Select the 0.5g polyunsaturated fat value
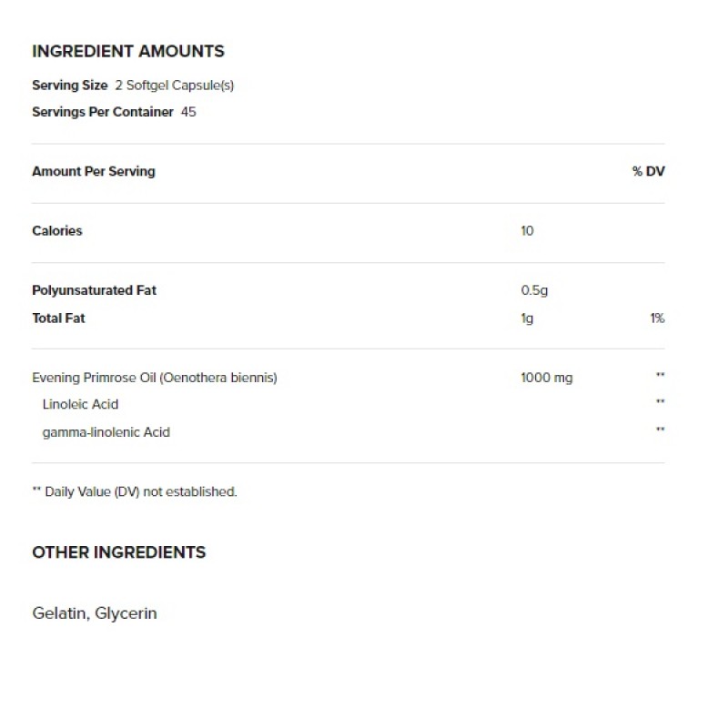The width and height of the screenshot is (728, 728). (534, 290)
